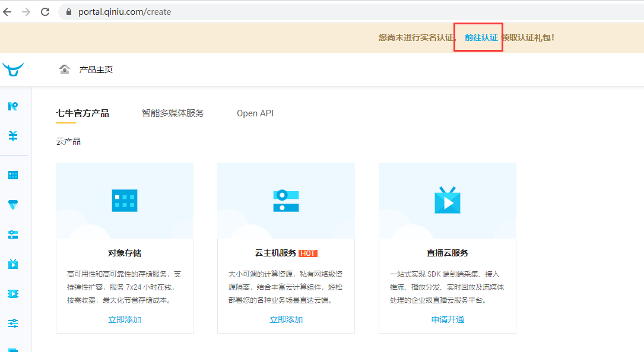Screen dimensions: 644x352
Task: Click the sliders settings icon in sidebar
Action: pyautogui.click(x=12, y=324)
